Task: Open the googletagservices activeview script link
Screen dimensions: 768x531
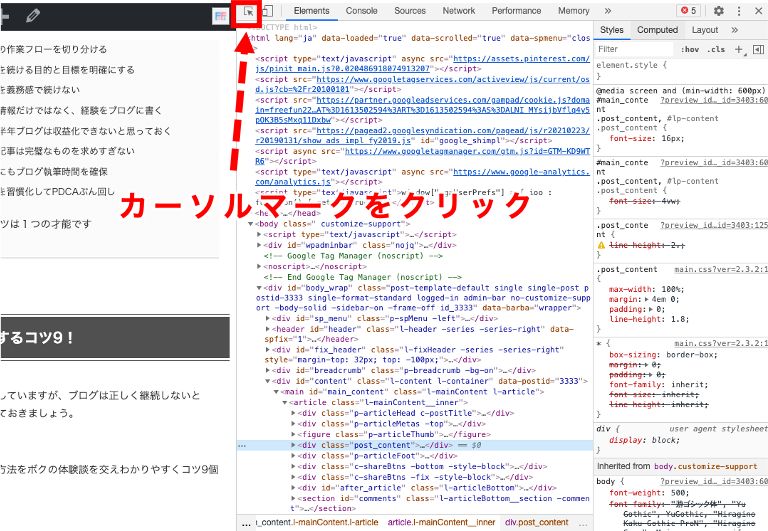Action: [422, 84]
